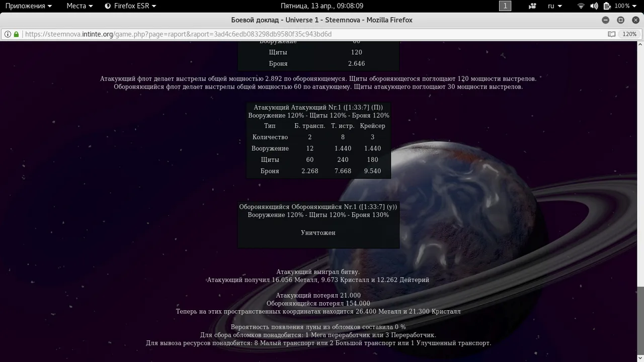Click the Б. трансп. quantity value '2'

[309, 137]
